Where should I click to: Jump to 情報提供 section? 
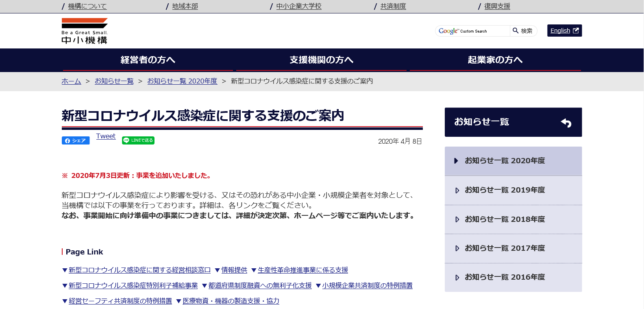tap(234, 270)
